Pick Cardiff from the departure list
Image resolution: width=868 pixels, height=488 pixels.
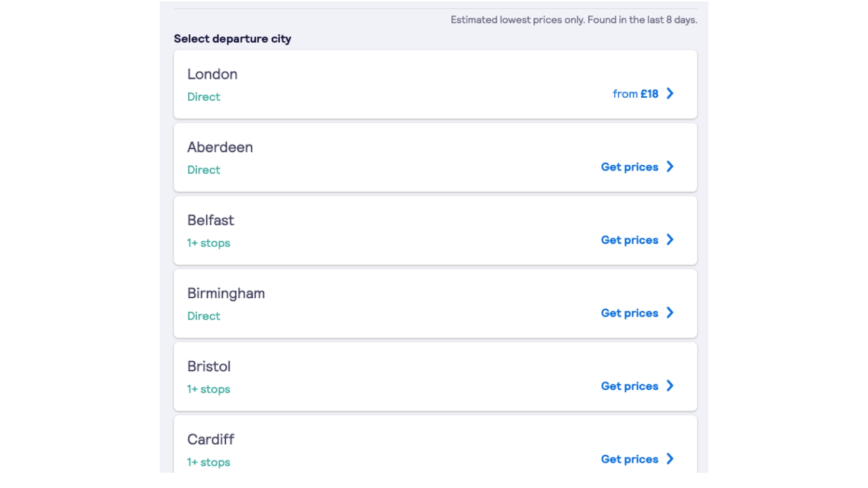click(435, 444)
